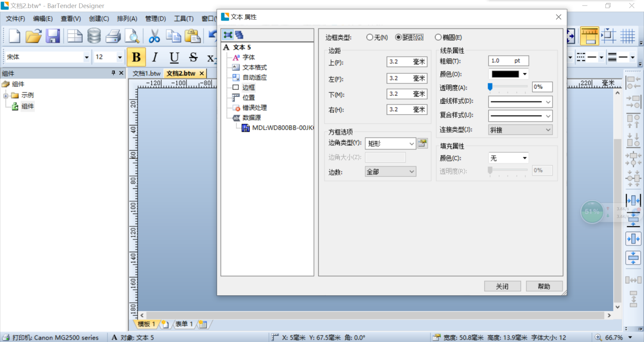Open the 文件(F) menu
The image size is (644, 342).
[x=15, y=18]
